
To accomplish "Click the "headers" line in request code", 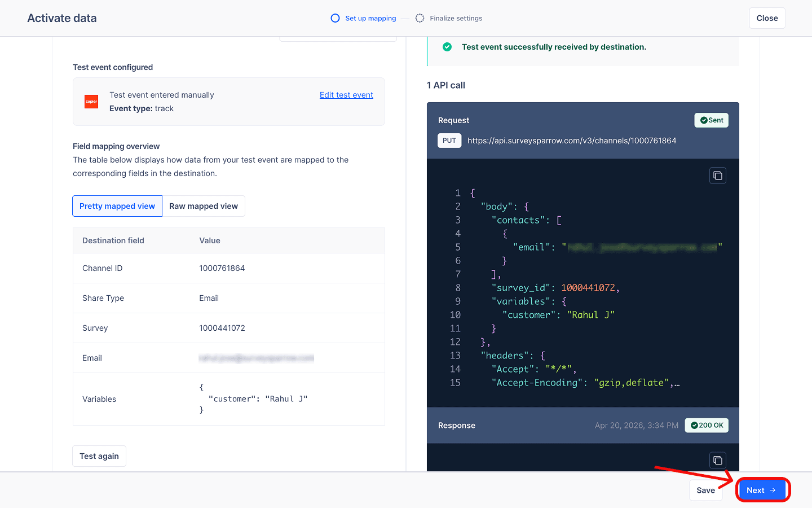I will tap(513, 356).
